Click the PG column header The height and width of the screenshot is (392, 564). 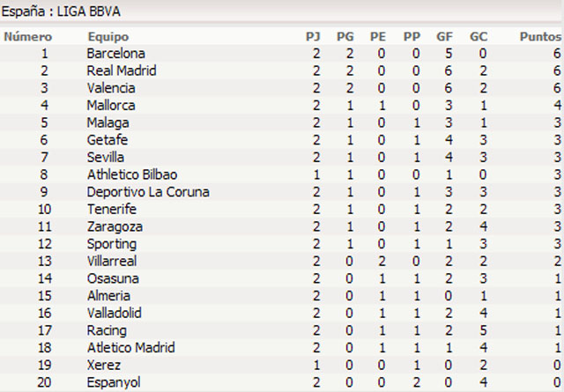click(x=345, y=37)
